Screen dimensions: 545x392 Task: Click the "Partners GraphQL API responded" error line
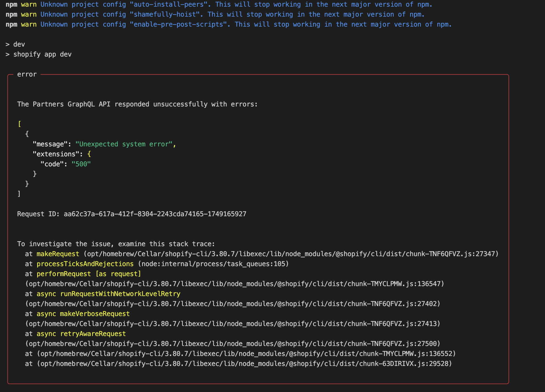137,104
